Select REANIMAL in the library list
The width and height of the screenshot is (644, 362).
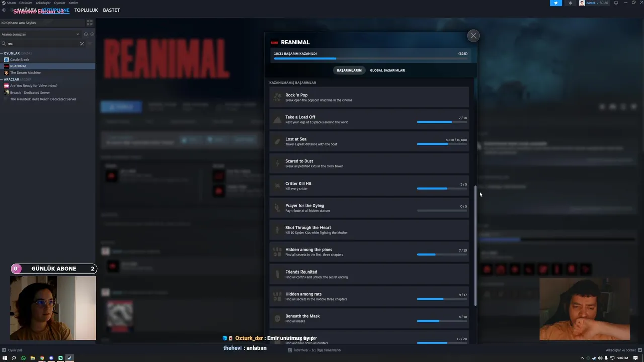(x=47, y=66)
